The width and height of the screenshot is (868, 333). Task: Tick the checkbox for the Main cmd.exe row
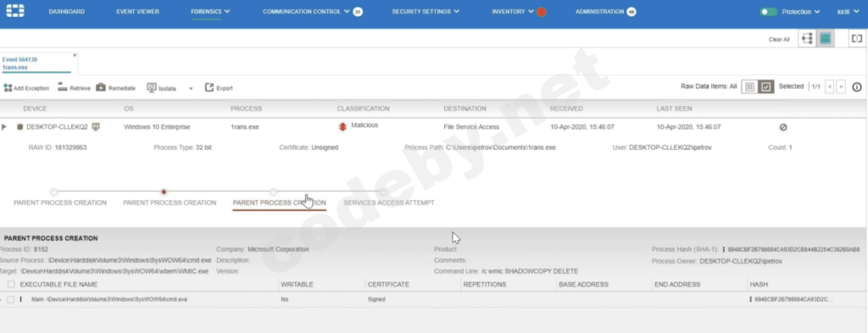[x=11, y=299]
